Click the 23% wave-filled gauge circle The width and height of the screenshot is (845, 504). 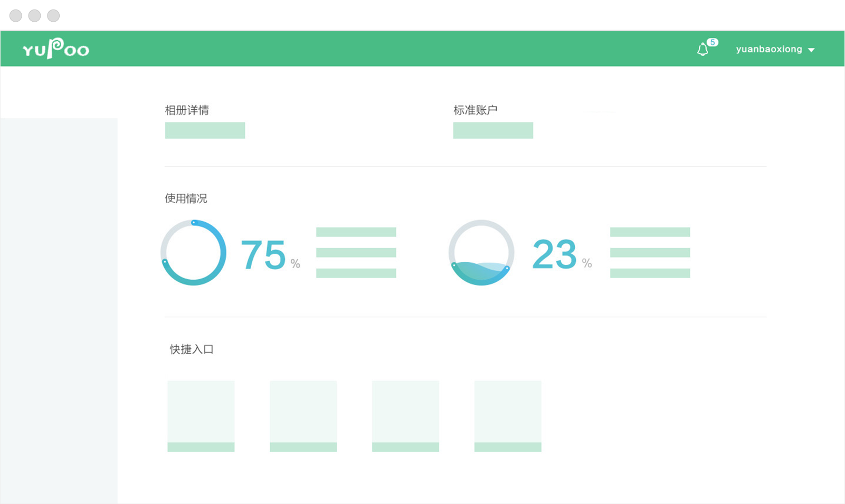point(481,253)
